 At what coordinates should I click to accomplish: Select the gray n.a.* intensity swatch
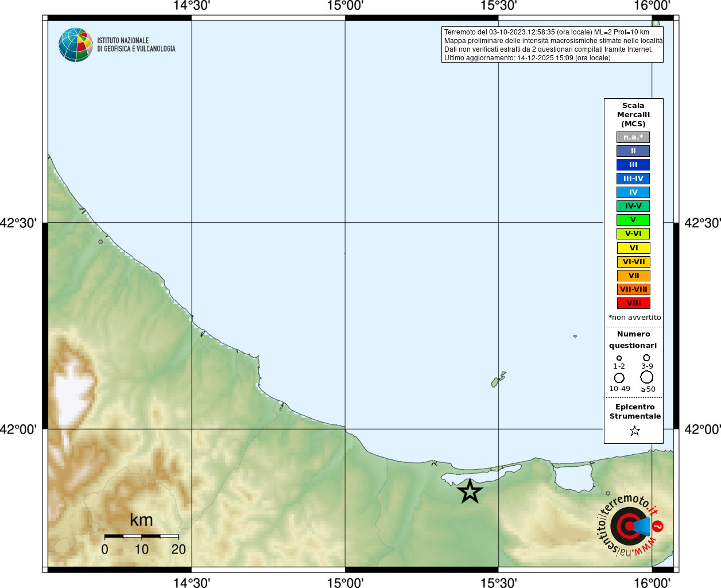tap(633, 137)
